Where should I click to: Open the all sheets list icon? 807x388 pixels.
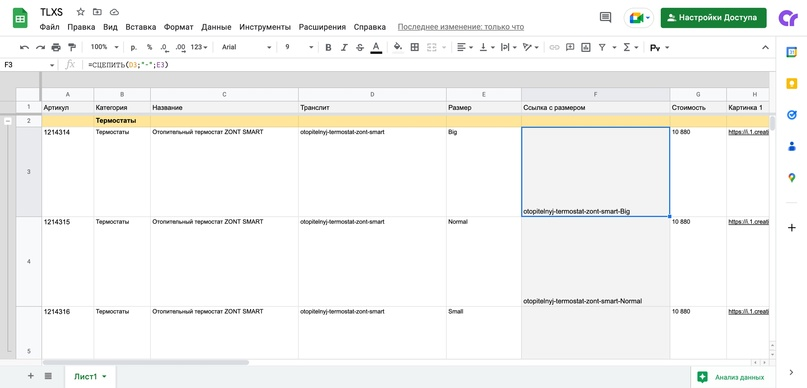click(x=48, y=376)
